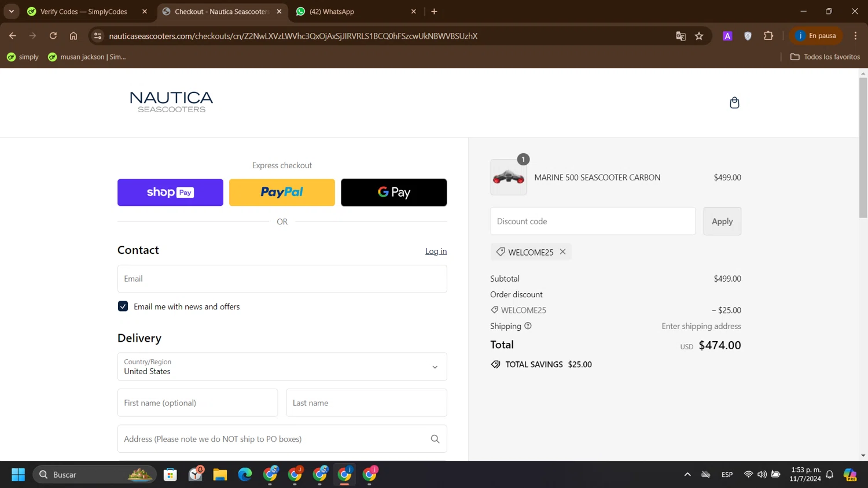Click the Email input field
The image size is (868, 488).
282,279
